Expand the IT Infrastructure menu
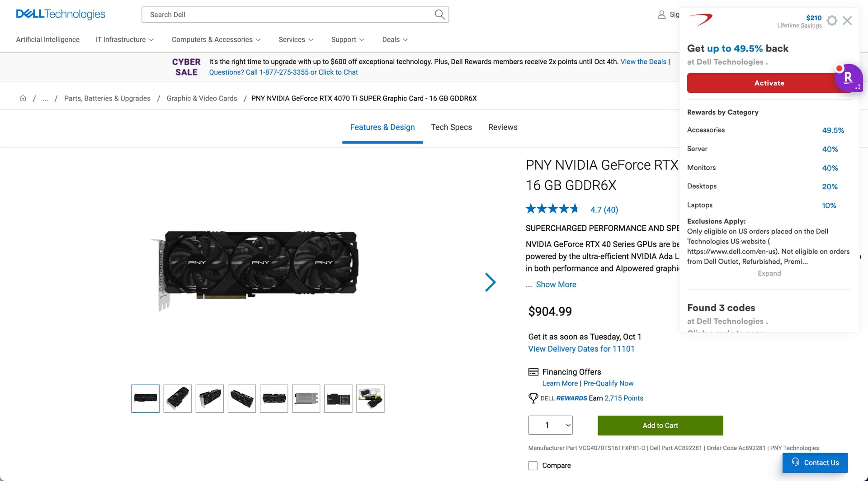868x481 pixels. coord(125,39)
